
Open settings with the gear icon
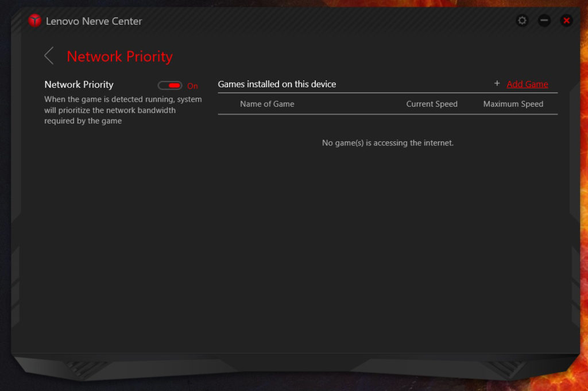pyautogui.click(x=522, y=21)
